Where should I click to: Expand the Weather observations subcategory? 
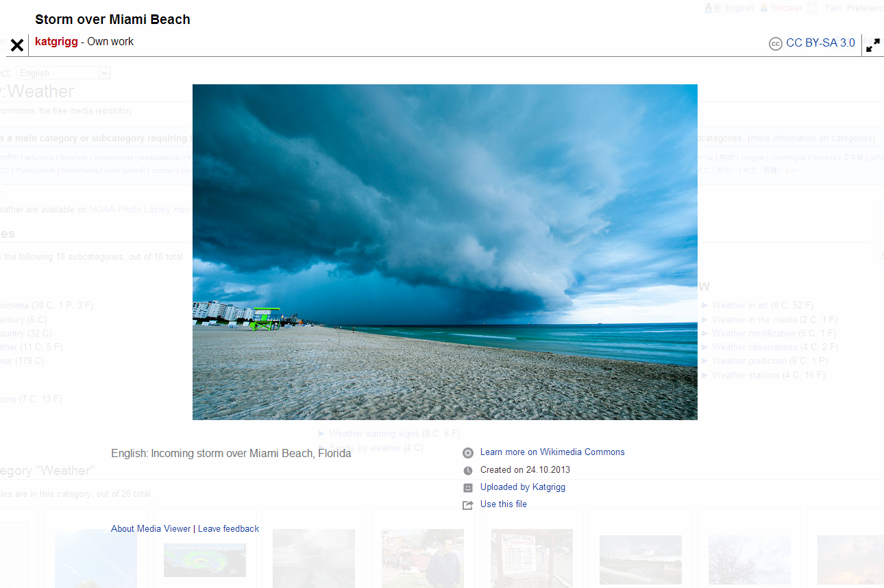(704, 347)
